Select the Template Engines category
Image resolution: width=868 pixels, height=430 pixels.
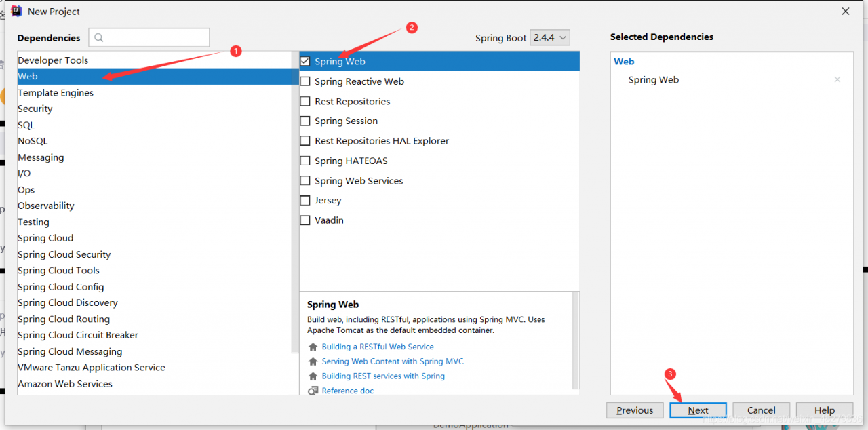[x=56, y=93]
